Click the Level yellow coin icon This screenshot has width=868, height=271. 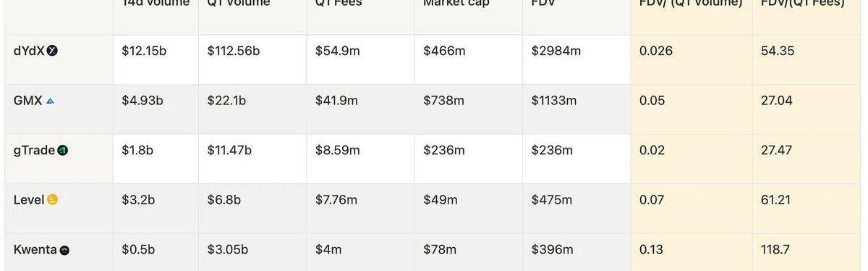pyautogui.click(x=52, y=200)
